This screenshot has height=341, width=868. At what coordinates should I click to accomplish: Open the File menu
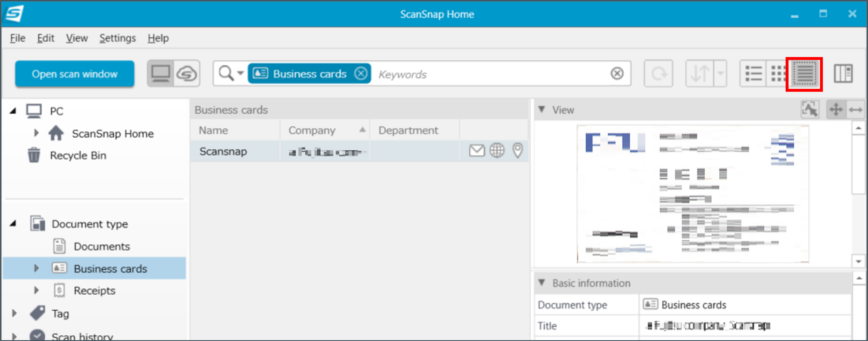[18, 38]
